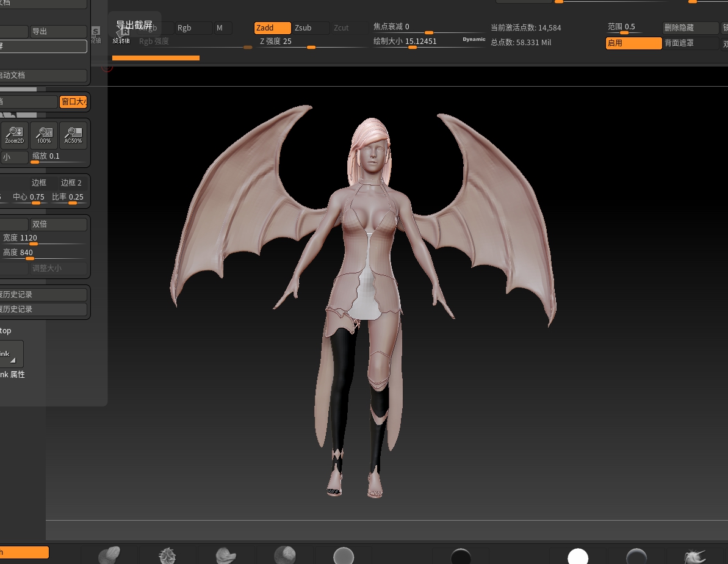Select the spiky ball brush in bottom shelf
The height and width of the screenshot is (564, 728).
point(167,555)
